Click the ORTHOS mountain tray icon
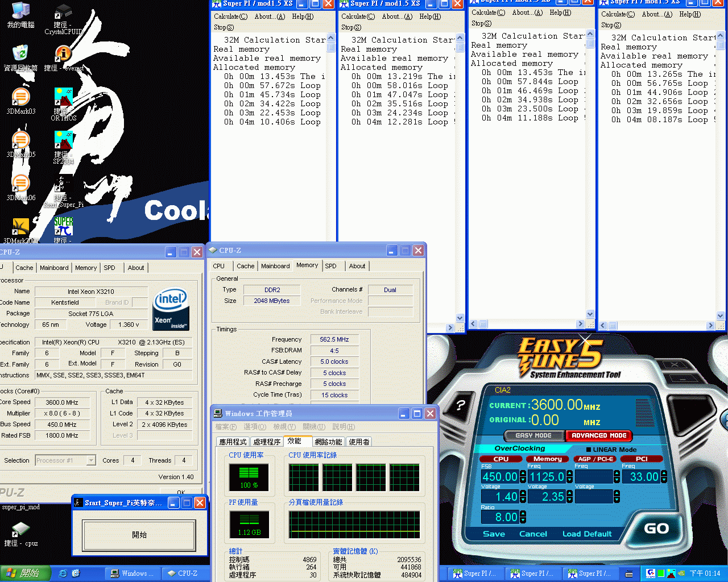This screenshot has height=582, width=728. pos(671,573)
